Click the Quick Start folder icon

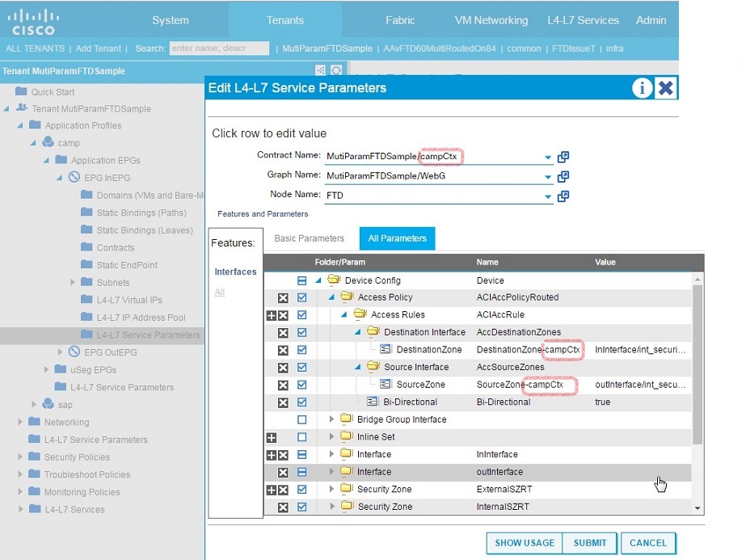pyautogui.click(x=21, y=91)
